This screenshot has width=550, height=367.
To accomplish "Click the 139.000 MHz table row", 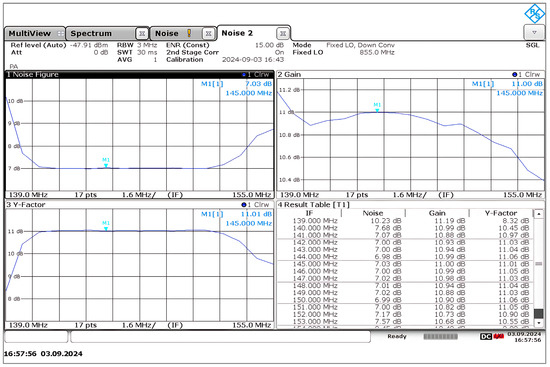I will point(405,221).
